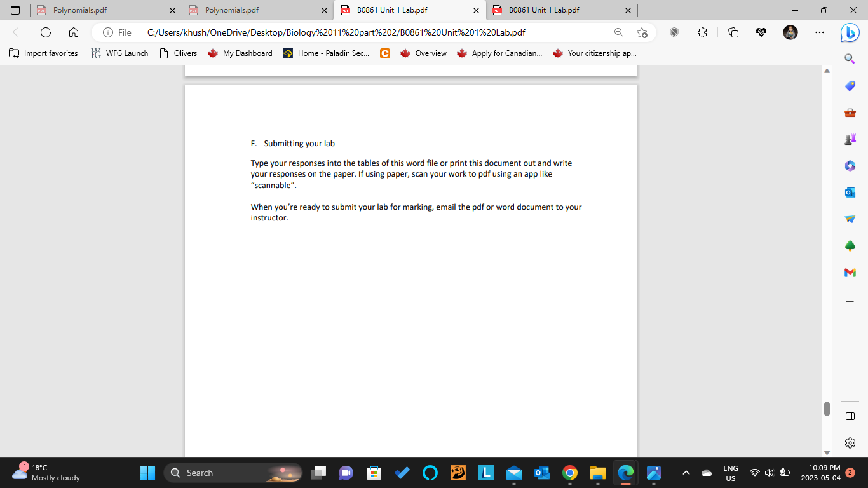
Task: Reload the current PDF page
Action: coord(46,32)
